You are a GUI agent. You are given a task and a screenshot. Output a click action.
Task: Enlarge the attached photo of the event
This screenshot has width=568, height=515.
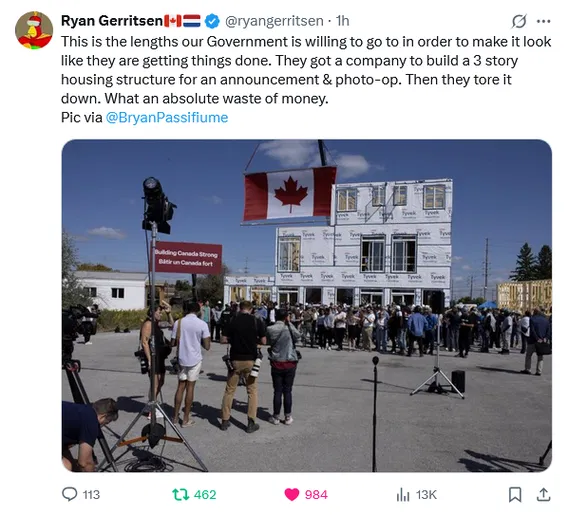[306, 305]
